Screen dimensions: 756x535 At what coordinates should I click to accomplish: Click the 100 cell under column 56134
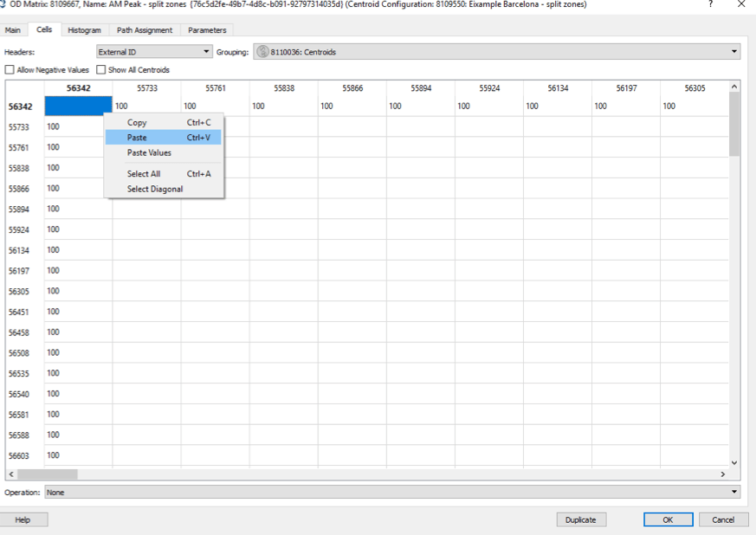558,106
